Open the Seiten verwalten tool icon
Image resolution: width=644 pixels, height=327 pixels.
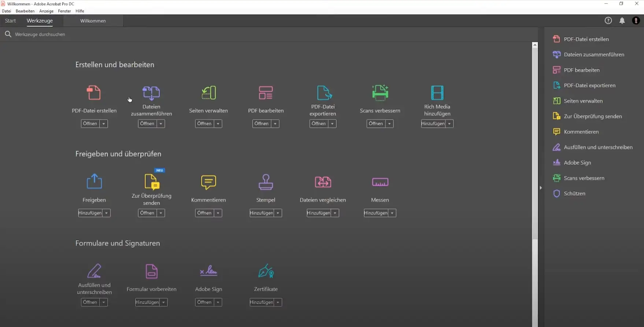(208, 93)
